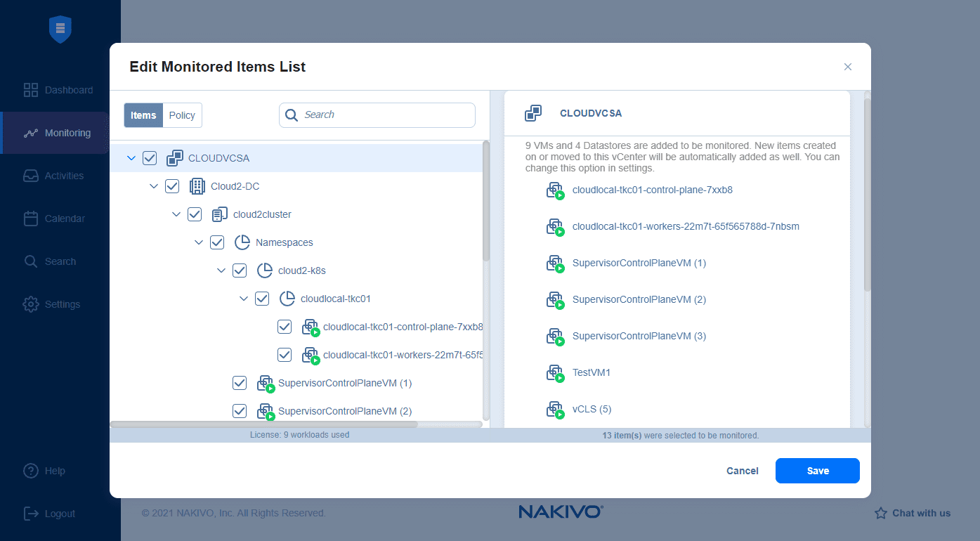The image size is (980, 541).
Task: Collapse the Cloud2-DC node chevron
Action: point(154,186)
